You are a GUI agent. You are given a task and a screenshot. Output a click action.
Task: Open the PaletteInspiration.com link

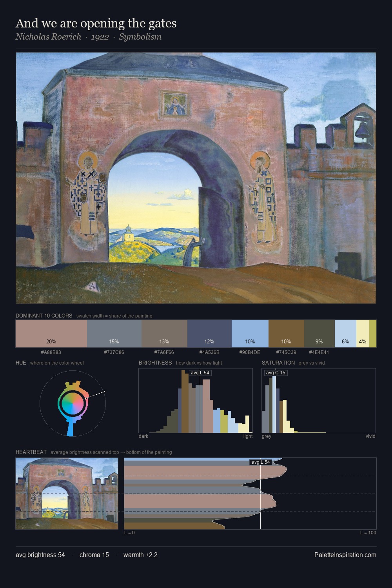(x=345, y=555)
